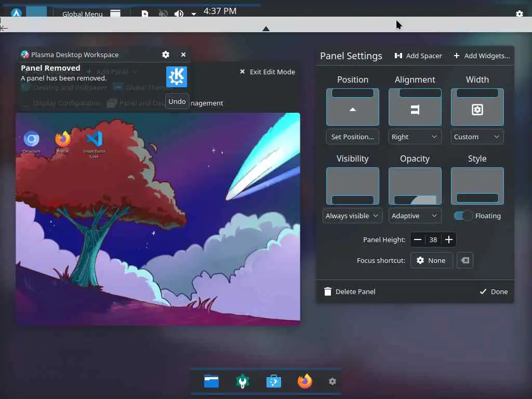The height and width of the screenshot is (399, 532).
Task: Click the Style preview tile
Action: tap(477, 186)
